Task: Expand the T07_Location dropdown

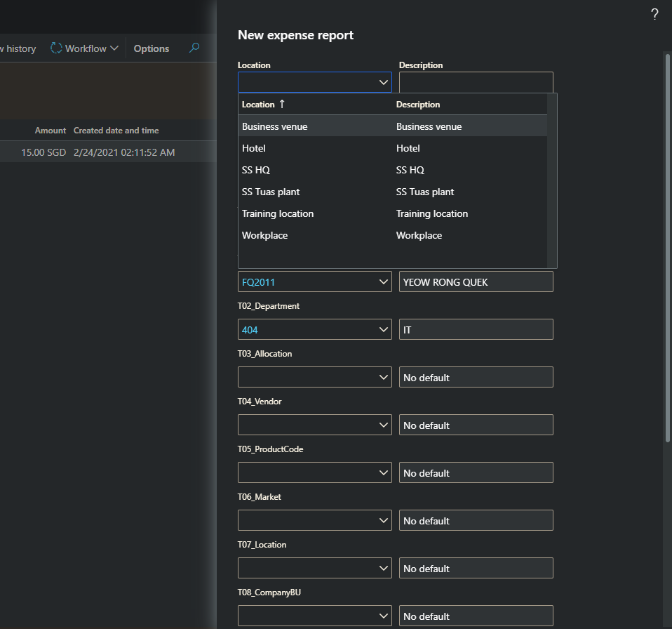Action: (x=383, y=569)
